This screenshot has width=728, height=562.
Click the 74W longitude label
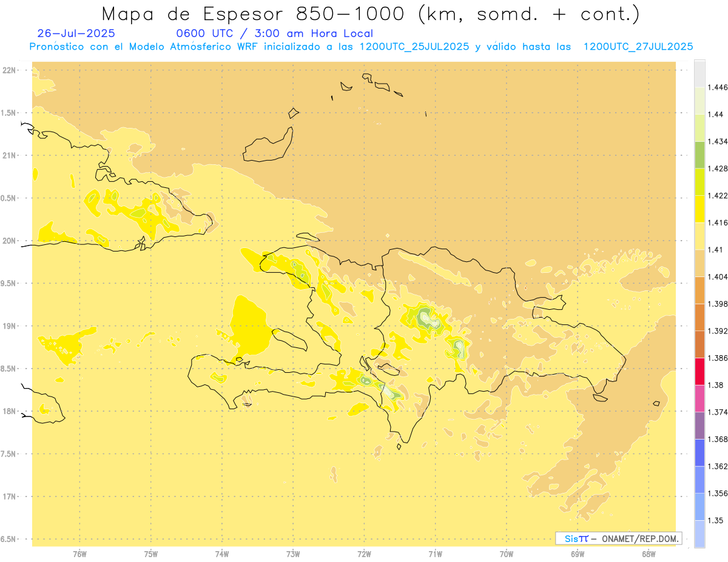click(222, 554)
